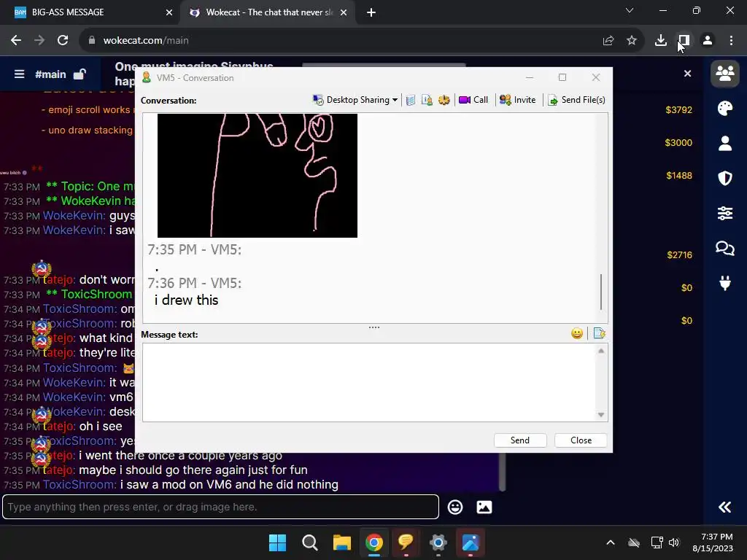The height and width of the screenshot is (560, 747).
Task: Click the $3792 balance entry
Action: 679,110
